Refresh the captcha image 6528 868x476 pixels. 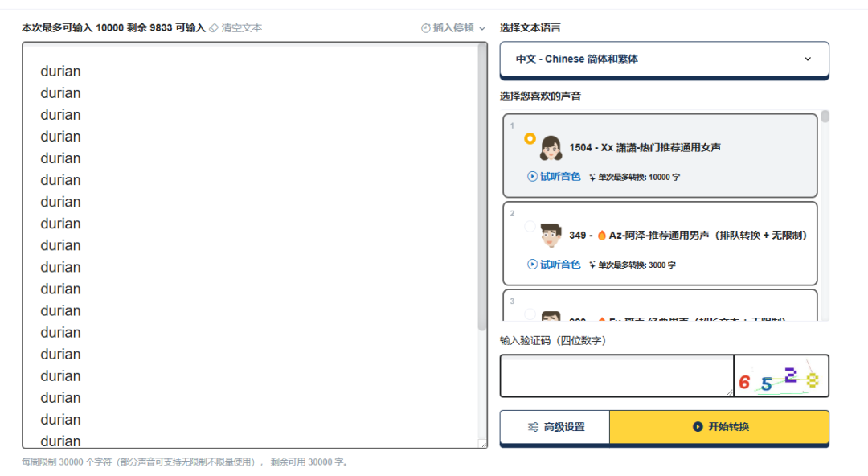tap(781, 375)
